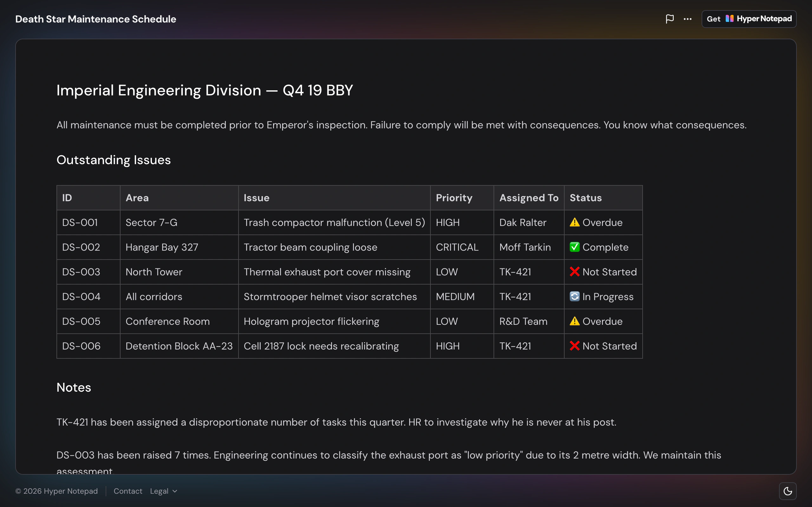Click the red X in DS-006 status
The image size is (812, 507).
pos(574,346)
